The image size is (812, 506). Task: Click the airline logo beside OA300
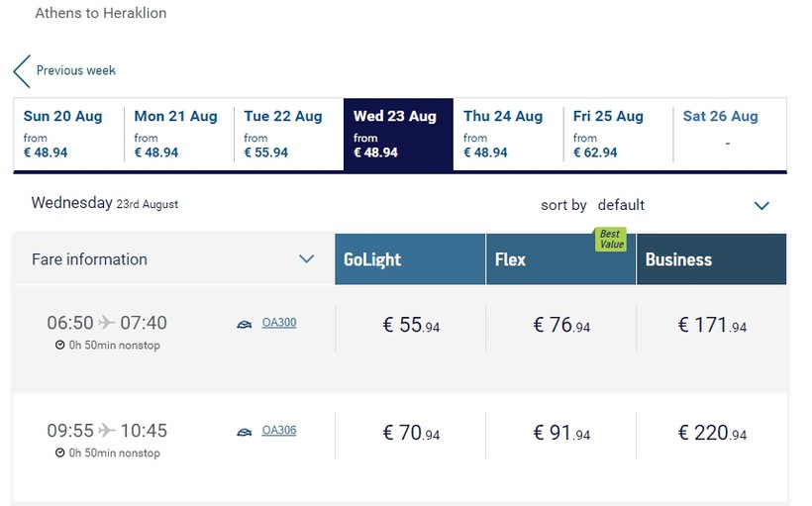click(x=245, y=324)
